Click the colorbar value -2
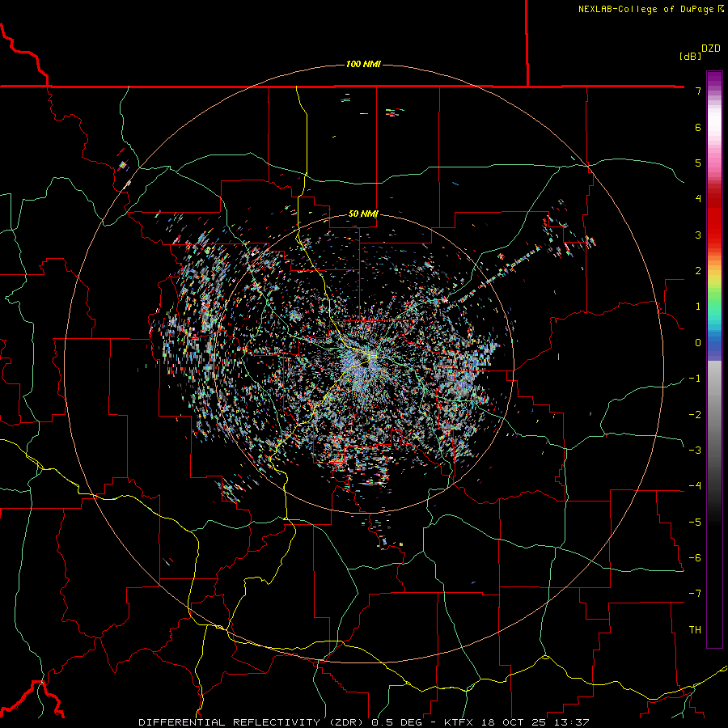The height and width of the screenshot is (728, 728). click(x=695, y=415)
